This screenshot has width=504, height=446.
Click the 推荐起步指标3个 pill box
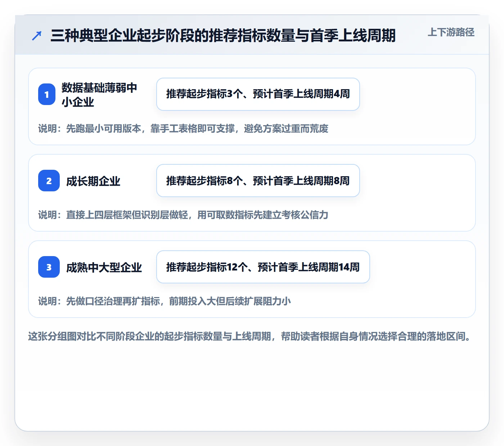258,94
